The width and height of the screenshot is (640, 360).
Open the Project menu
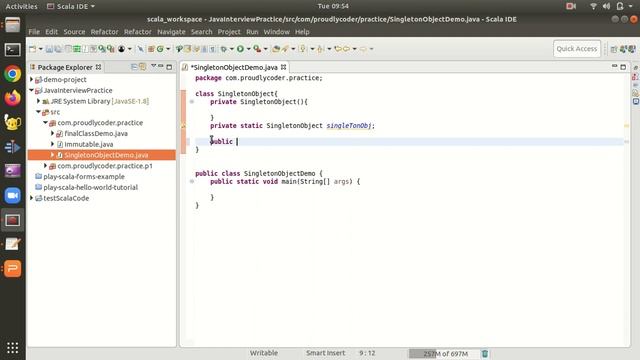229,32
